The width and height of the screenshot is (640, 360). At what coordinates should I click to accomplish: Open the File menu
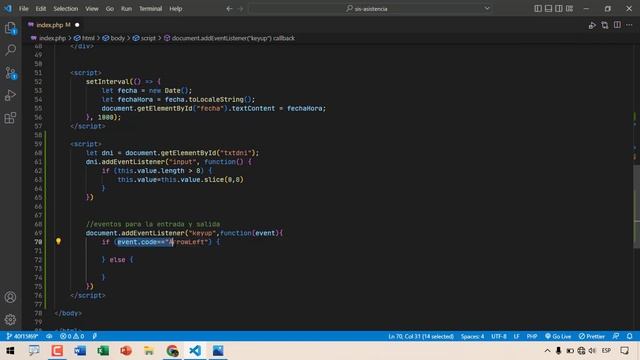tap(24, 9)
